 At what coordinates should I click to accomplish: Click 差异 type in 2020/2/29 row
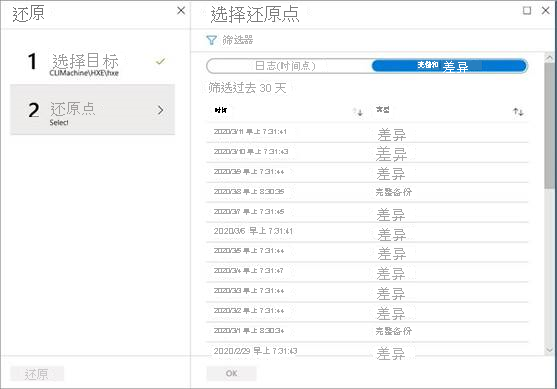(x=391, y=353)
